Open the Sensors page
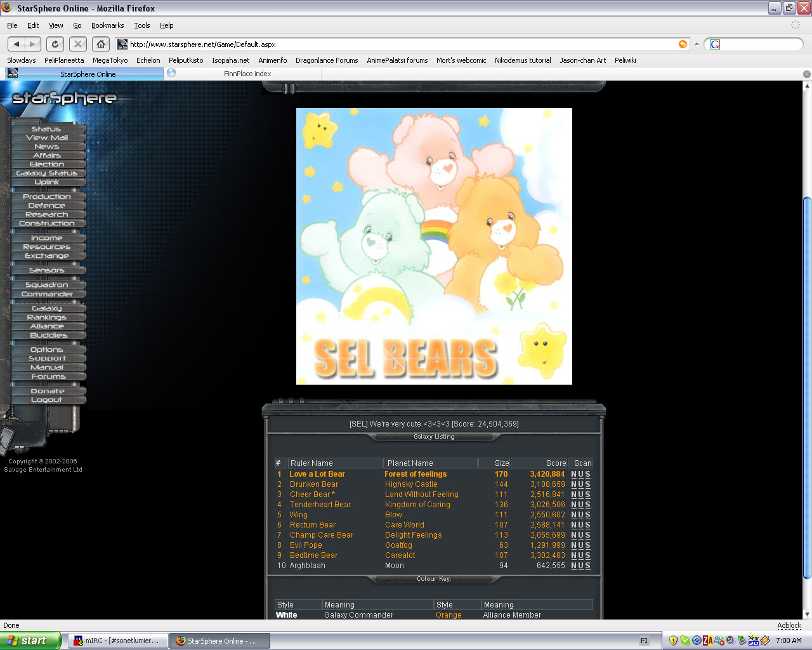 tap(47, 270)
